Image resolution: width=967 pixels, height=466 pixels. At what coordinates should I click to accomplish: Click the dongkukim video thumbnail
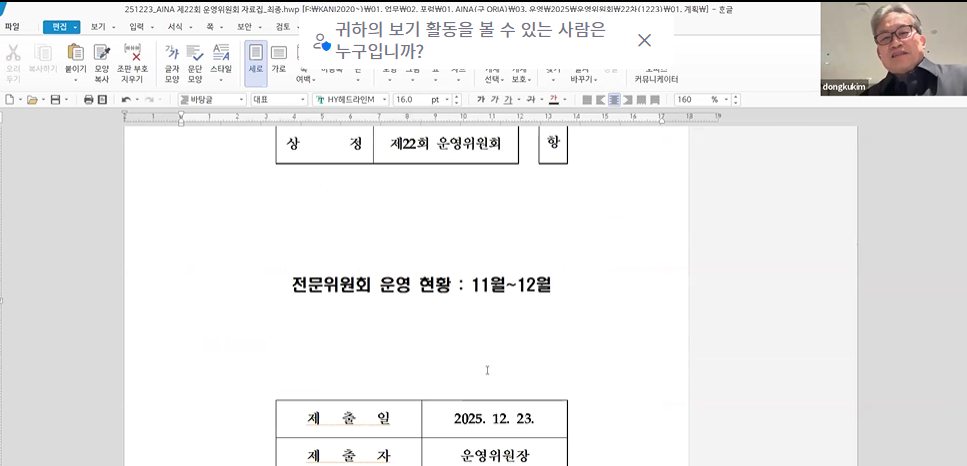(x=894, y=48)
